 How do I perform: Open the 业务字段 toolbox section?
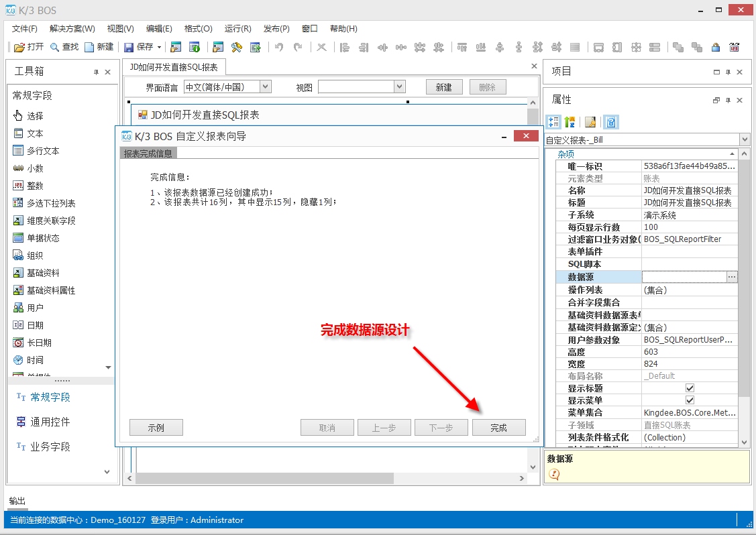[x=44, y=447]
